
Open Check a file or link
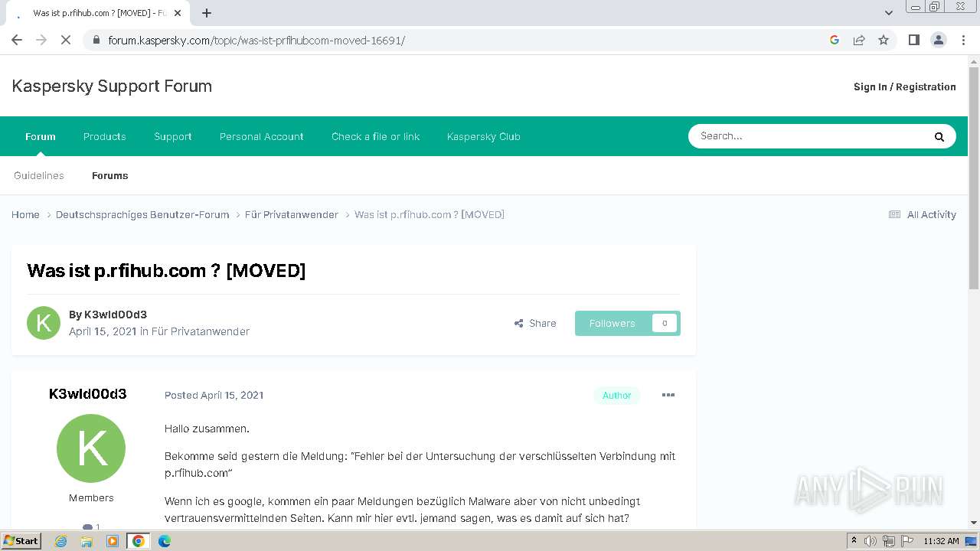376,136
